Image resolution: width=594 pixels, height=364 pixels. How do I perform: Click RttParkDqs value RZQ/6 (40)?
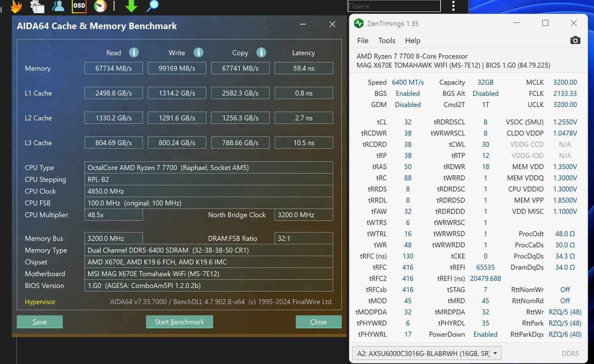tap(565, 334)
